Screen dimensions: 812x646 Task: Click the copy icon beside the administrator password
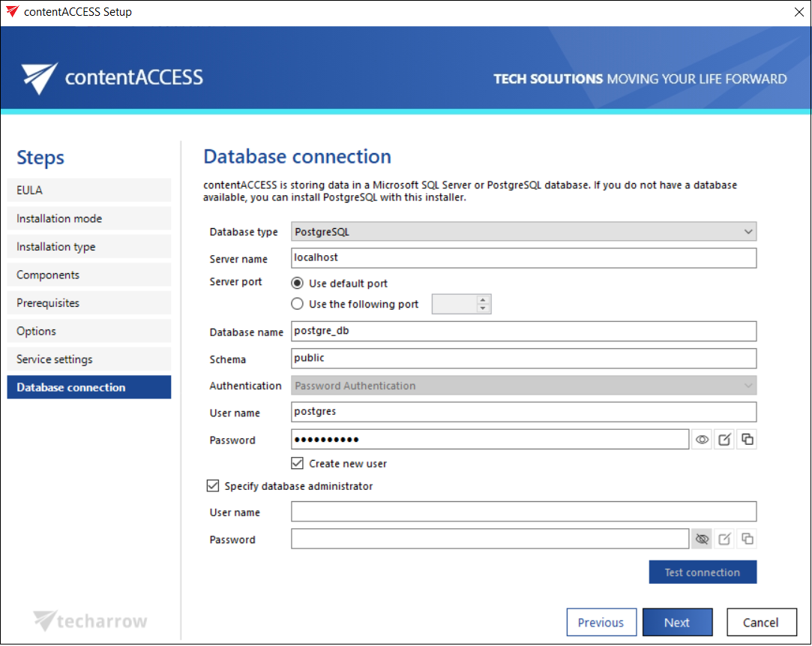coord(747,539)
